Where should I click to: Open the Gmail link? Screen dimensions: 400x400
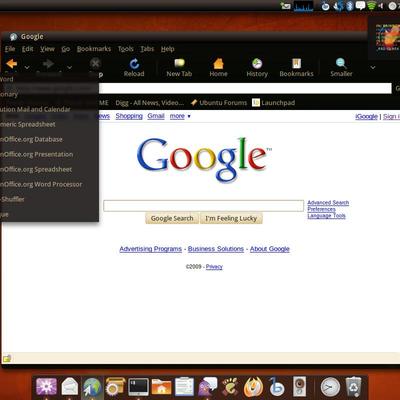pyautogui.click(x=156, y=116)
